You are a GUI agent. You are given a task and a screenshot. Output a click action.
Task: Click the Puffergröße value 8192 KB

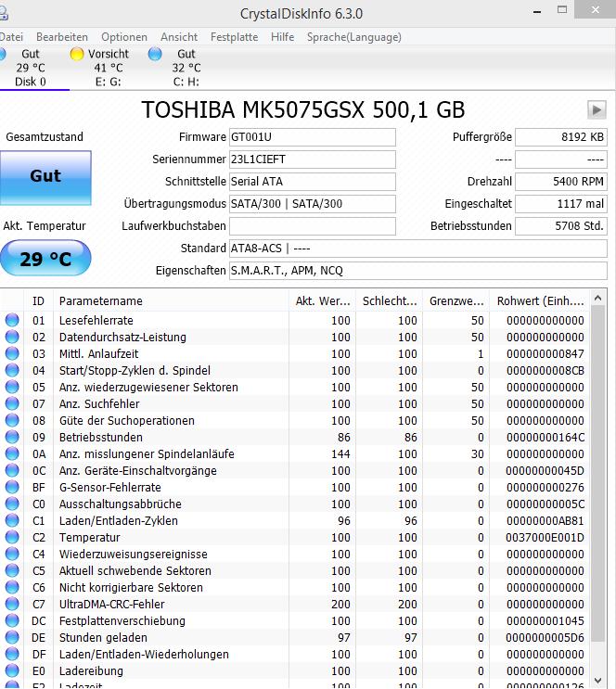pyautogui.click(x=561, y=137)
